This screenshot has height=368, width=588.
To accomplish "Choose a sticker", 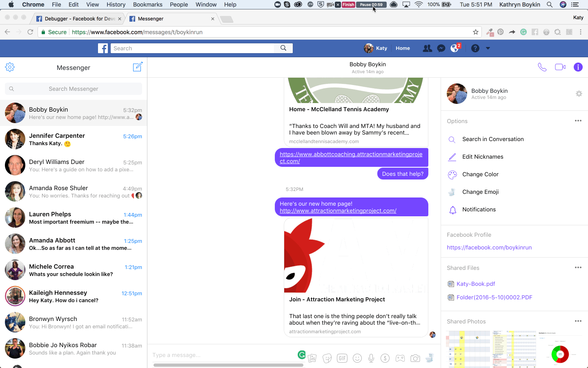I will click(327, 358).
